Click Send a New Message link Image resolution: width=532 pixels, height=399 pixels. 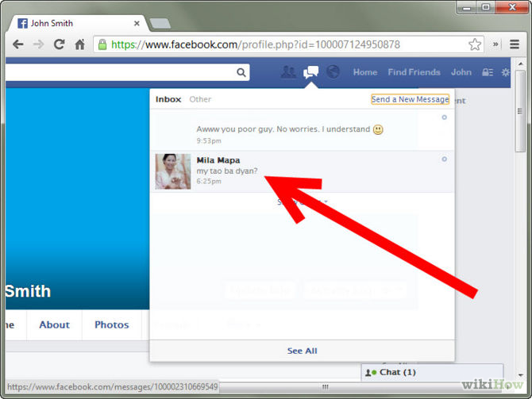click(x=410, y=99)
